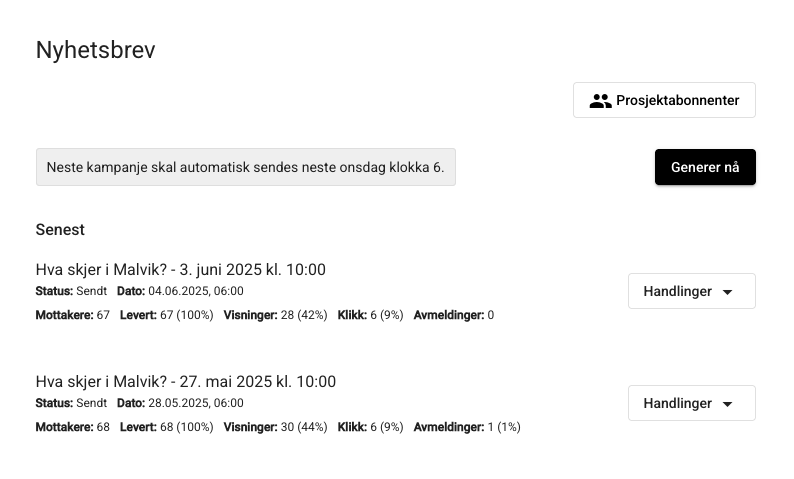Select the next campaign info notice
This screenshot has height=479, width=794.
coord(246,167)
